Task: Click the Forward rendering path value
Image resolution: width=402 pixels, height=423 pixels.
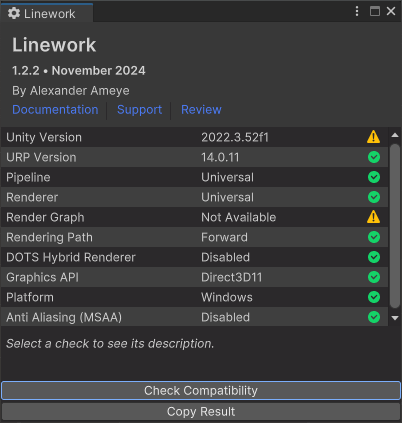Action: (224, 237)
